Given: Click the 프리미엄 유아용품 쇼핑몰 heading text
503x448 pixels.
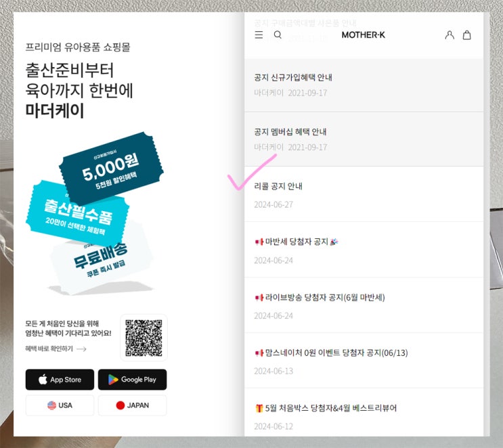Looking at the screenshot, I should tap(78, 47).
